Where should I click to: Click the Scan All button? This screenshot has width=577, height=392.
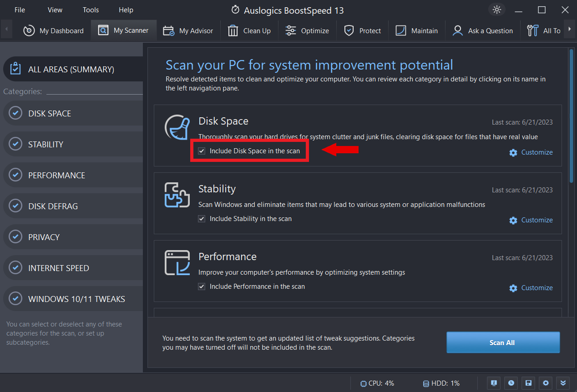503,342
